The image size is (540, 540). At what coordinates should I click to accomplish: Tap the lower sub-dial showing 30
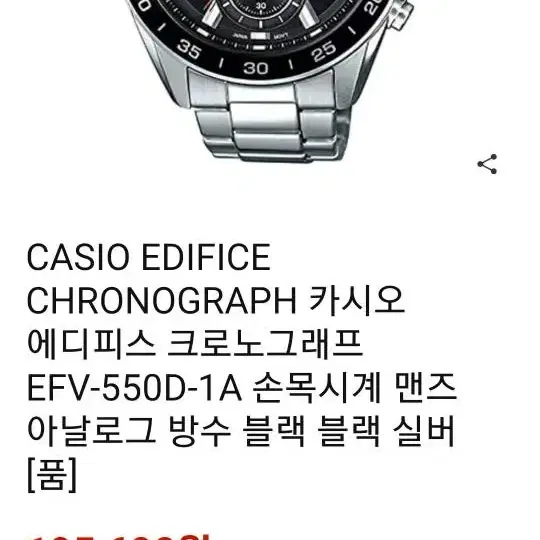pyautogui.click(x=261, y=9)
